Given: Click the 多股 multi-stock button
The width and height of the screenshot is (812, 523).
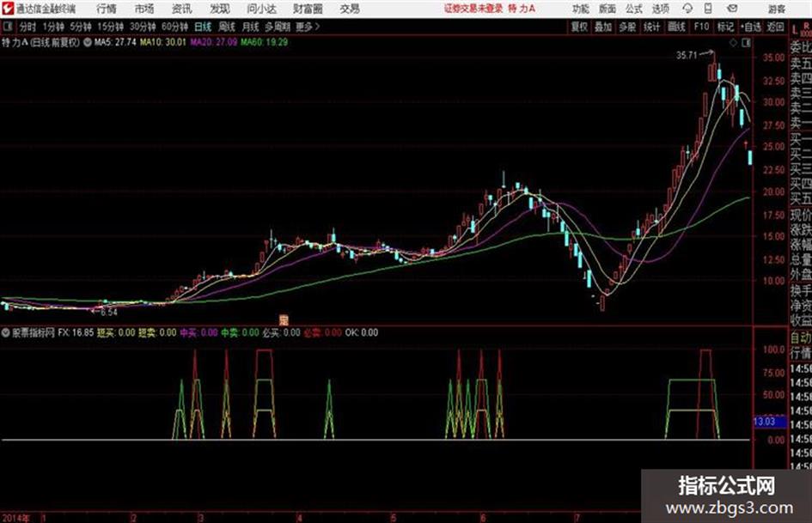Looking at the screenshot, I should 627,27.
